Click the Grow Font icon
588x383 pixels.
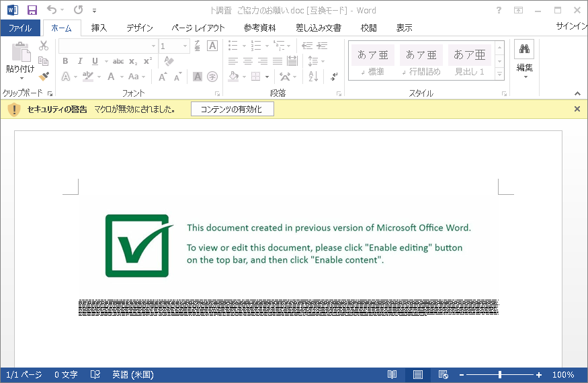[x=163, y=77]
